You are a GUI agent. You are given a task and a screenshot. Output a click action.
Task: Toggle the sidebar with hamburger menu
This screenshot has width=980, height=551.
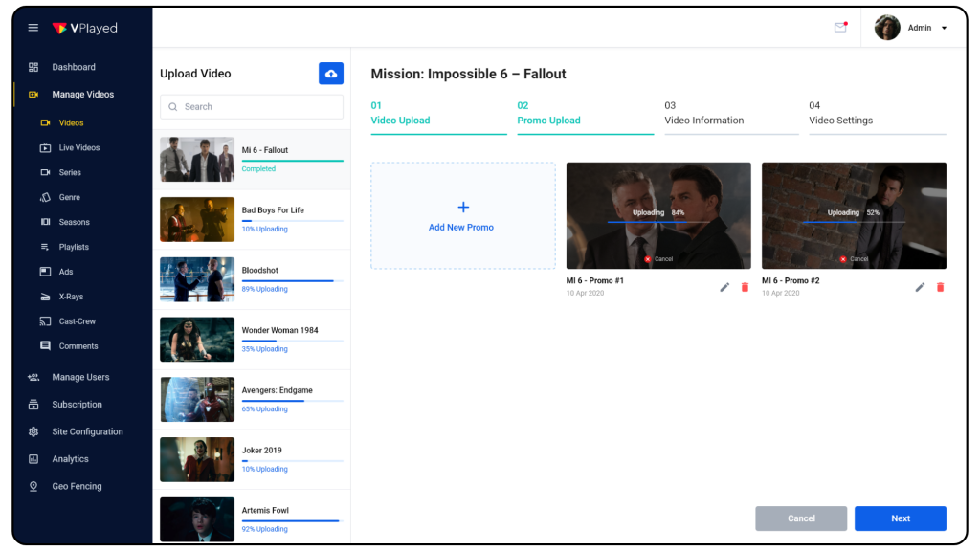tap(33, 27)
